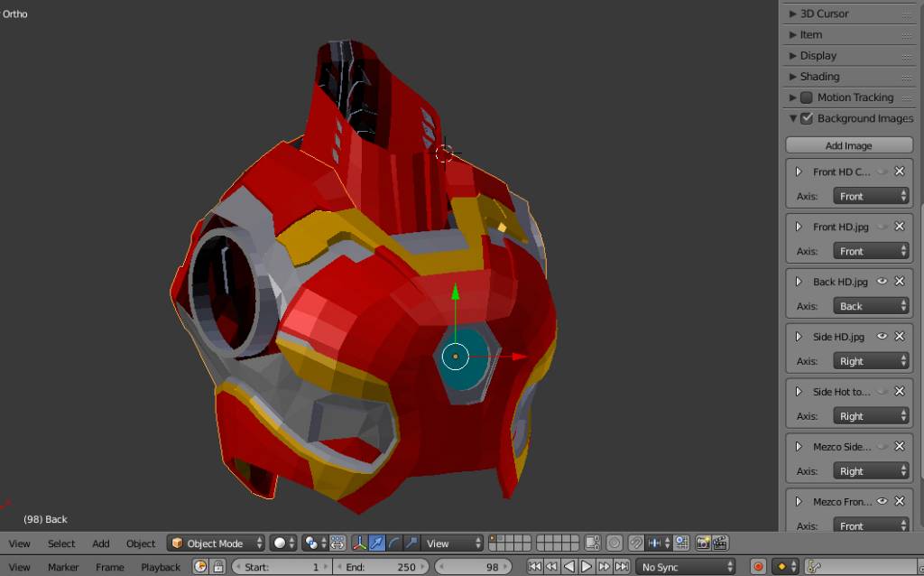
Task: Play animation in reverse
Action: pos(569,567)
